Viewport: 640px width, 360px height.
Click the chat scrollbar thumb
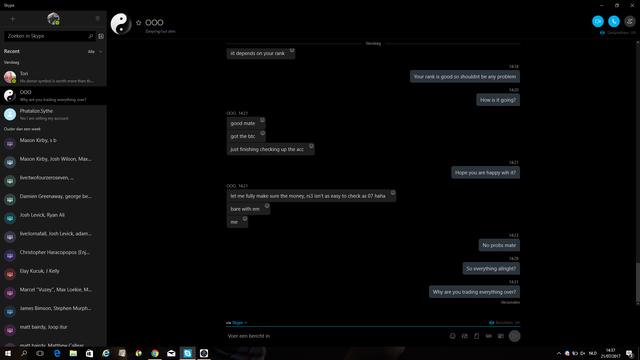(x=638, y=283)
